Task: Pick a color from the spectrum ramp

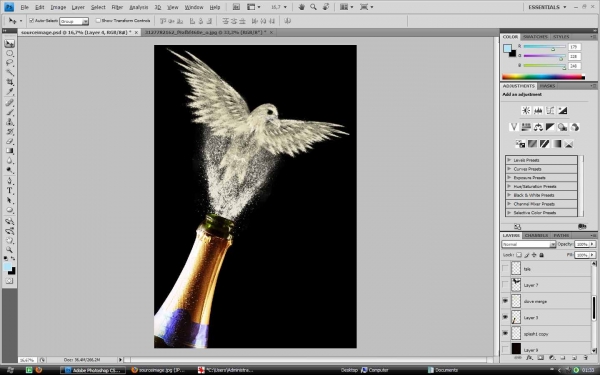Action: coord(543,77)
